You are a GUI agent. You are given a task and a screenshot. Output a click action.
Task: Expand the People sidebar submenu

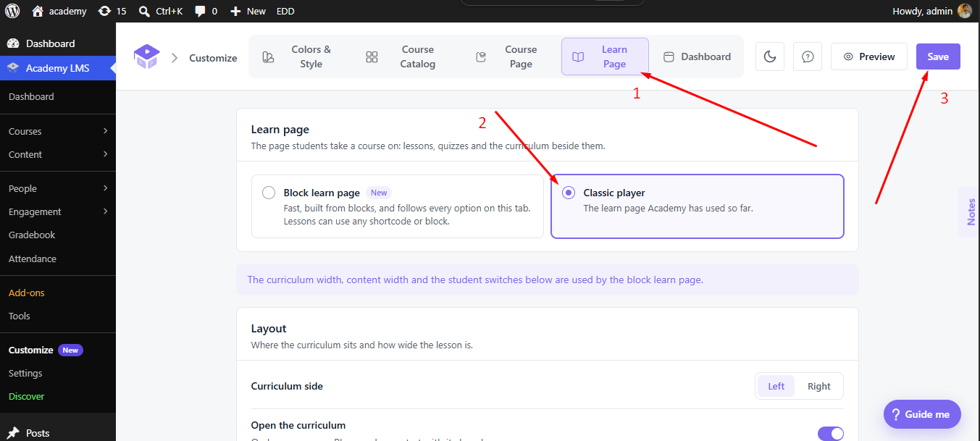(x=106, y=188)
